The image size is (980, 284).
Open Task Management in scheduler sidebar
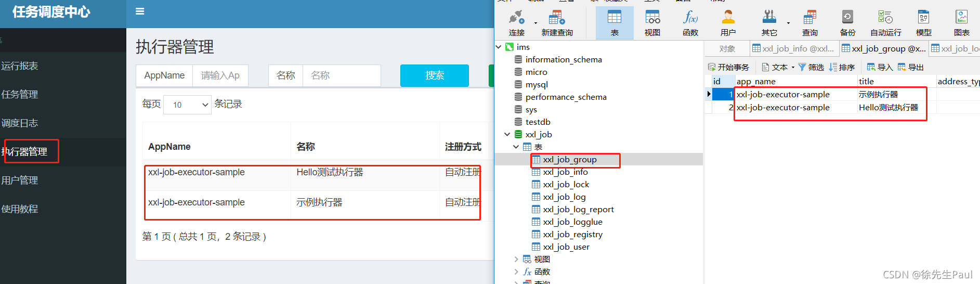20,95
